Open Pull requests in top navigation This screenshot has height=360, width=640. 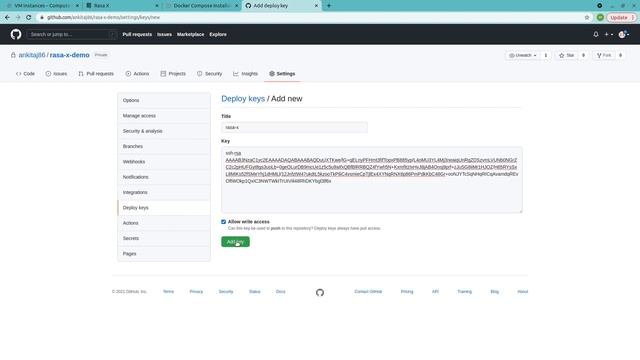click(x=137, y=34)
